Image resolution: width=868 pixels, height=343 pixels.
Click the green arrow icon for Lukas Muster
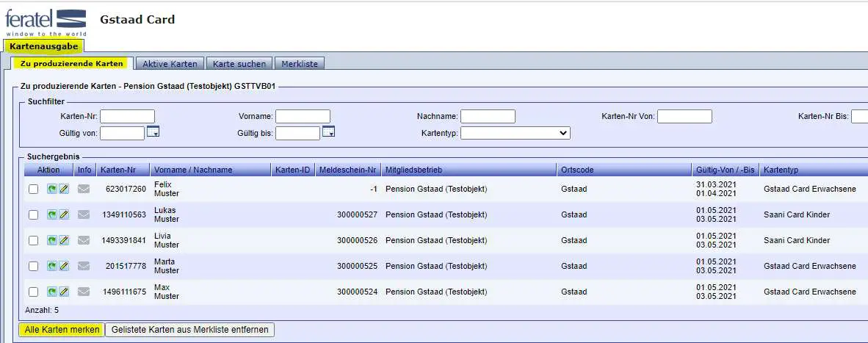pyautogui.click(x=51, y=214)
